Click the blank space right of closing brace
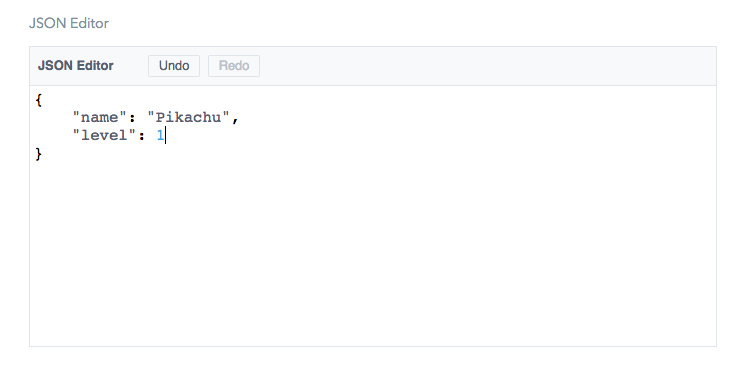749x381 pixels. [379, 154]
